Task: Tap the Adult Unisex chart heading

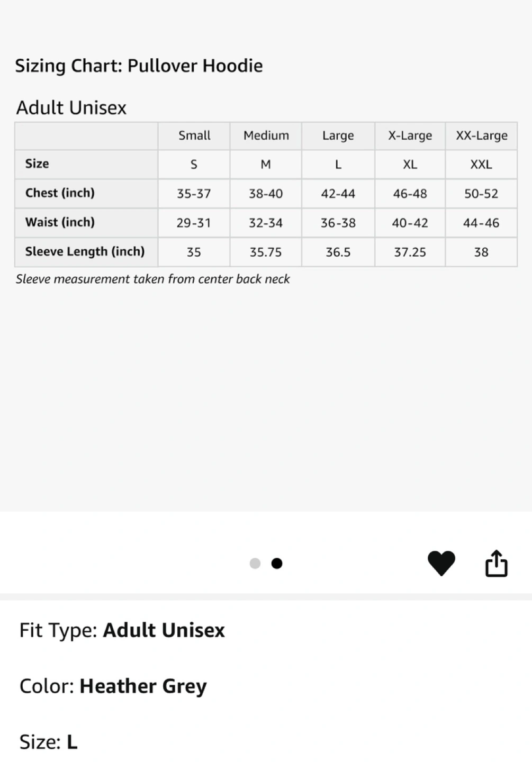Action: 71,107
